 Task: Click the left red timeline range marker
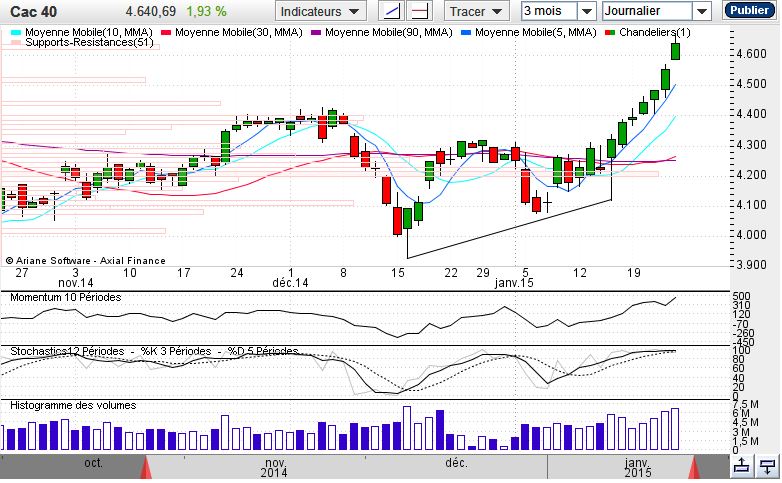pyautogui.click(x=146, y=468)
